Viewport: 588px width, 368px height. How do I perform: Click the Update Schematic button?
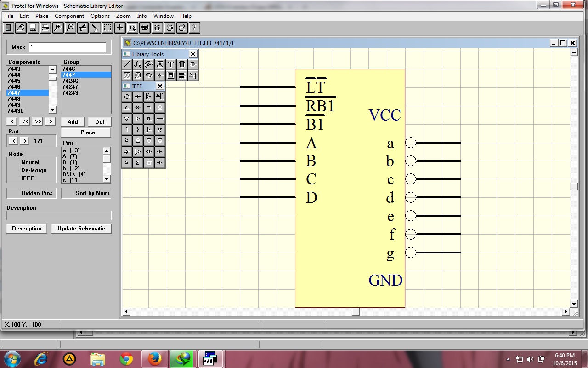81,229
